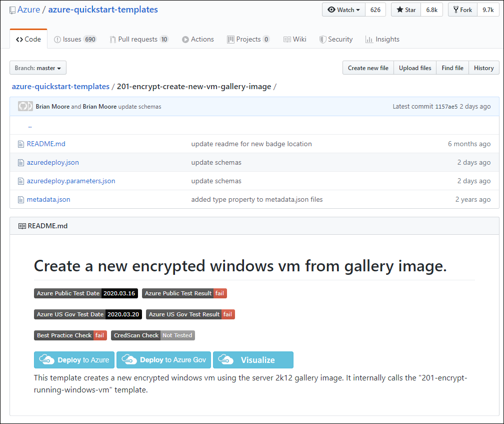Click the eye icon on Watch button
Image resolution: width=504 pixels, height=424 pixels.
click(331, 10)
